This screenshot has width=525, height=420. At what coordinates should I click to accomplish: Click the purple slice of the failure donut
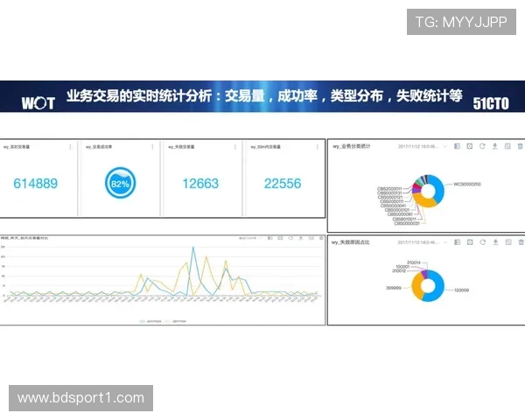(x=423, y=273)
